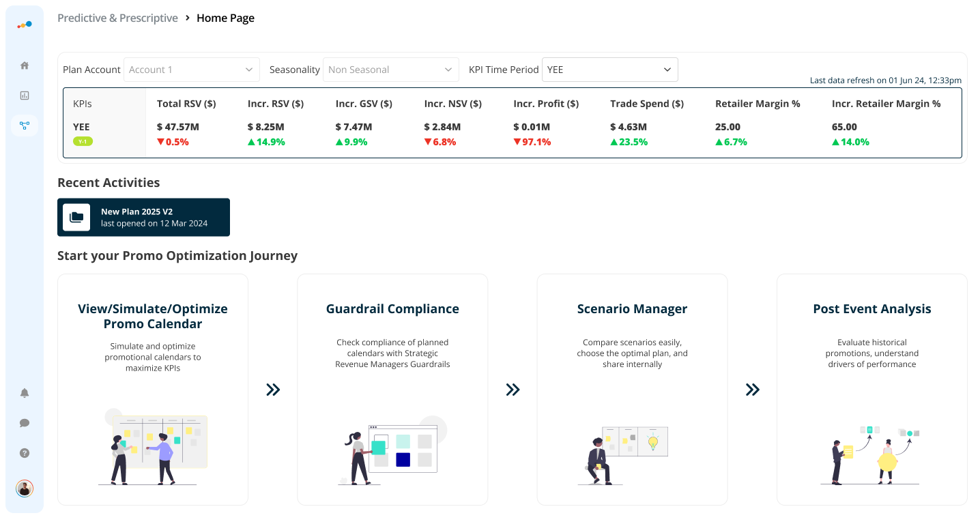Click the $ 4.63M trade spend value

click(629, 127)
